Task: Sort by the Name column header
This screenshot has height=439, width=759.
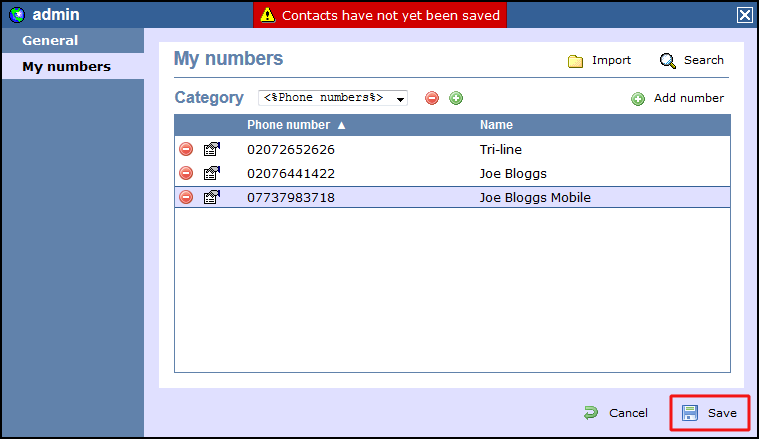Action: coord(496,125)
